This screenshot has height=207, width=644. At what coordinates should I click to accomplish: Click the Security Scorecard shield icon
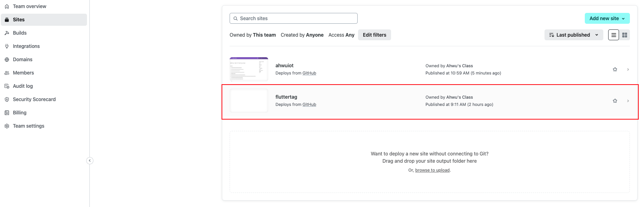(7, 99)
